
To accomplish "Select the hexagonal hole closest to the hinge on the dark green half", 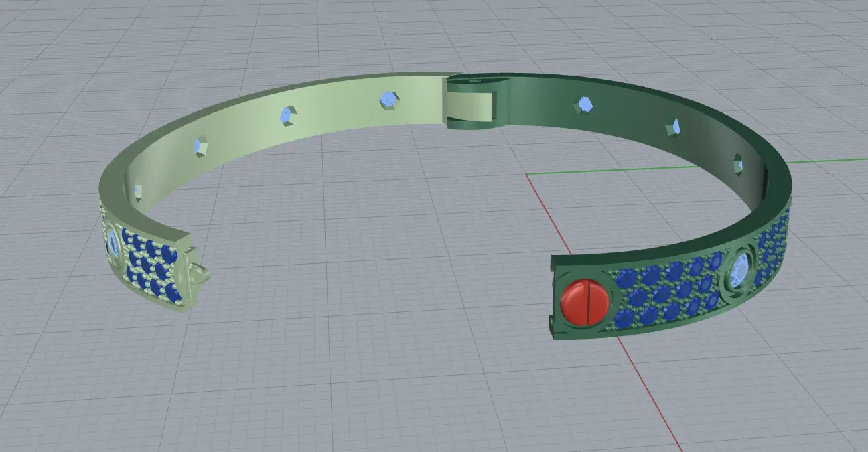I will pos(585,104).
